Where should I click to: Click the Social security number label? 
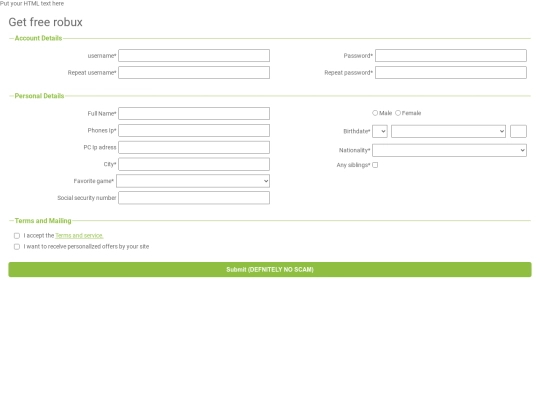tap(87, 198)
